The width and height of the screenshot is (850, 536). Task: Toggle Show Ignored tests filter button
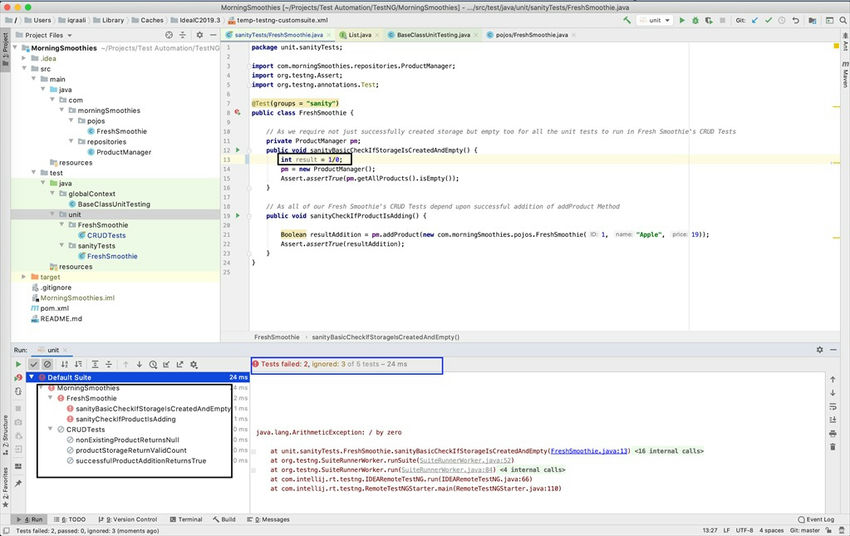47,364
